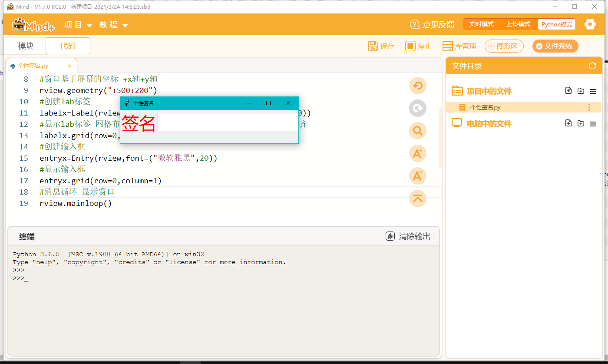Click the editor vertical scrollbar
The height and width of the screenshot is (364, 608).
click(440, 137)
